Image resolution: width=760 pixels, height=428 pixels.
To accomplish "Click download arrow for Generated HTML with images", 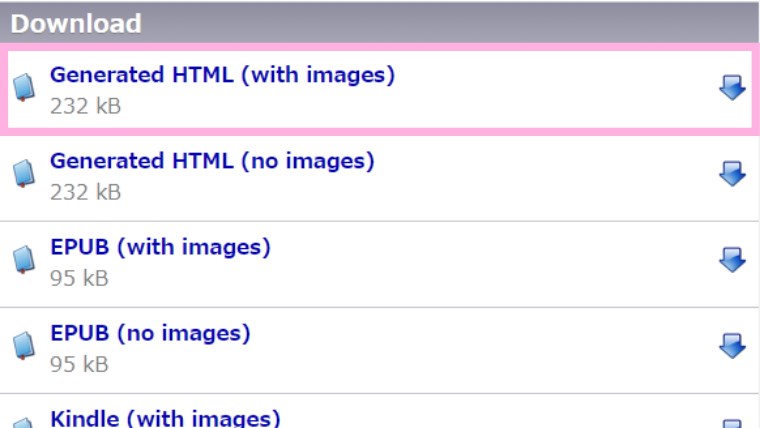I will click(732, 87).
